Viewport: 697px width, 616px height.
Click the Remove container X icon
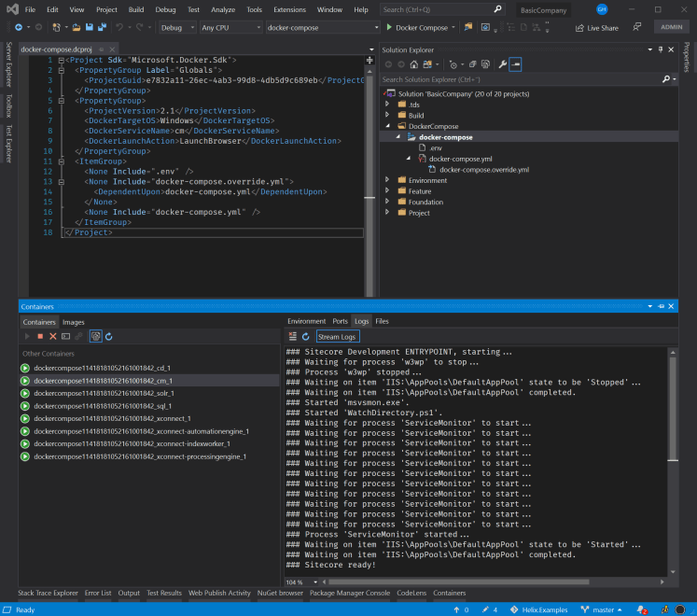click(x=53, y=336)
